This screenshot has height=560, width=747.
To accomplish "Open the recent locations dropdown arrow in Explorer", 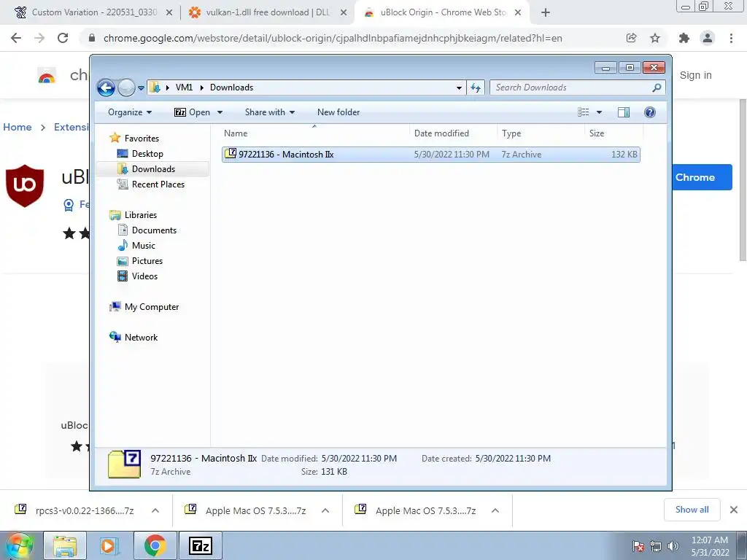I will click(141, 87).
